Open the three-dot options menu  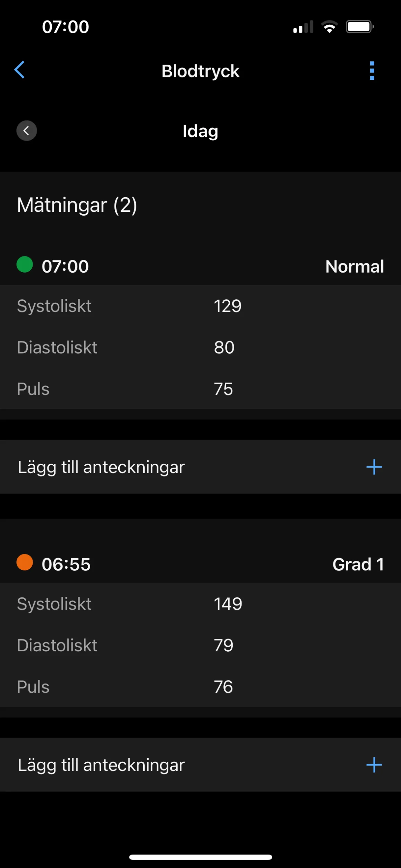[x=372, y=71]
